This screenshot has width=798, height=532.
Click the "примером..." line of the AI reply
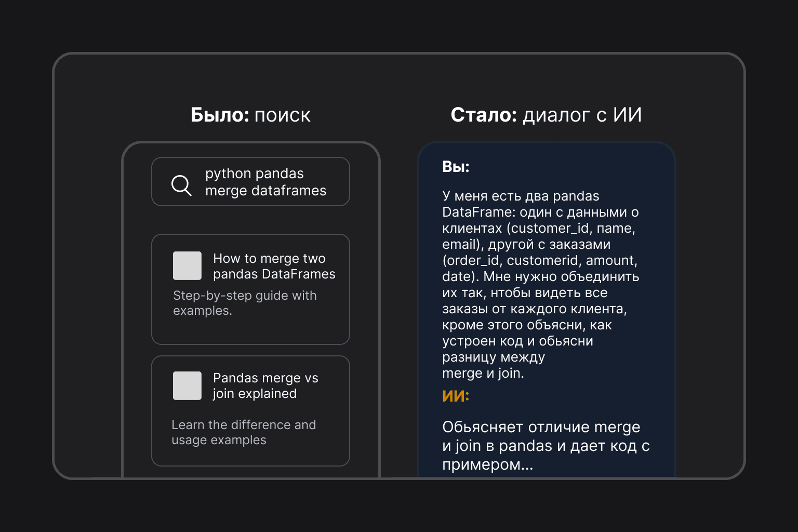[x=487, y=464]
